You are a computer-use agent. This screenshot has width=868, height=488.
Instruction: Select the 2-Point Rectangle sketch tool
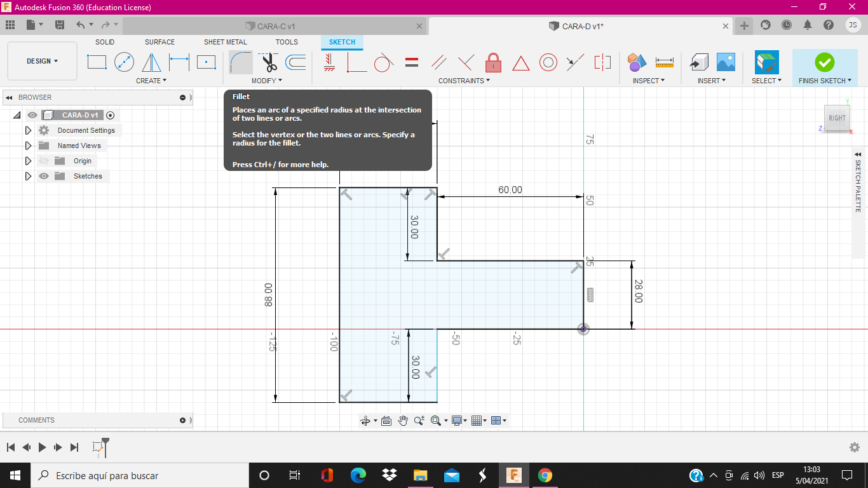(97, 62)
